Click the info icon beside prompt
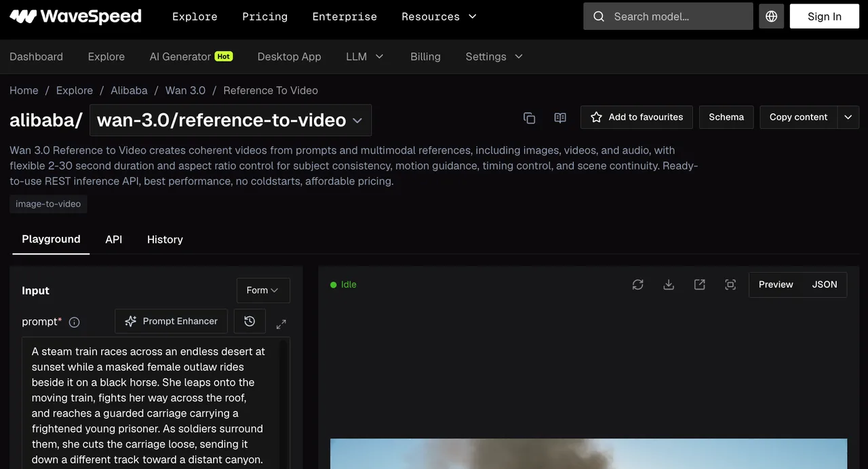Screen dimensions: 868x469 [75, 322]
